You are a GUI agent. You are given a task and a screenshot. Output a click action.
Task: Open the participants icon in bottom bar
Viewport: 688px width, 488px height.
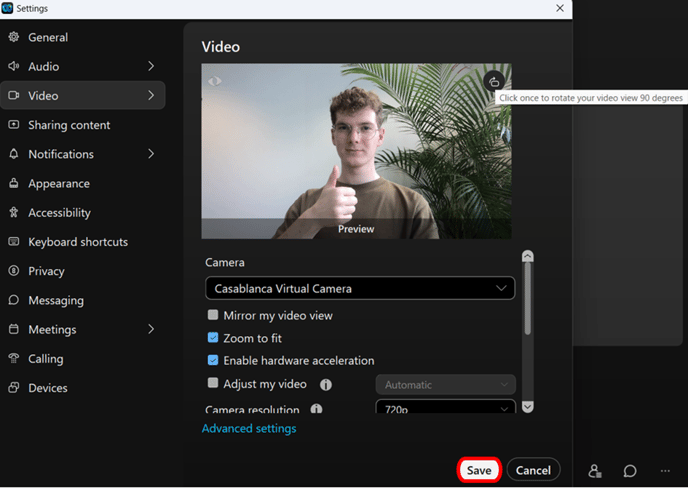point(595,470)
